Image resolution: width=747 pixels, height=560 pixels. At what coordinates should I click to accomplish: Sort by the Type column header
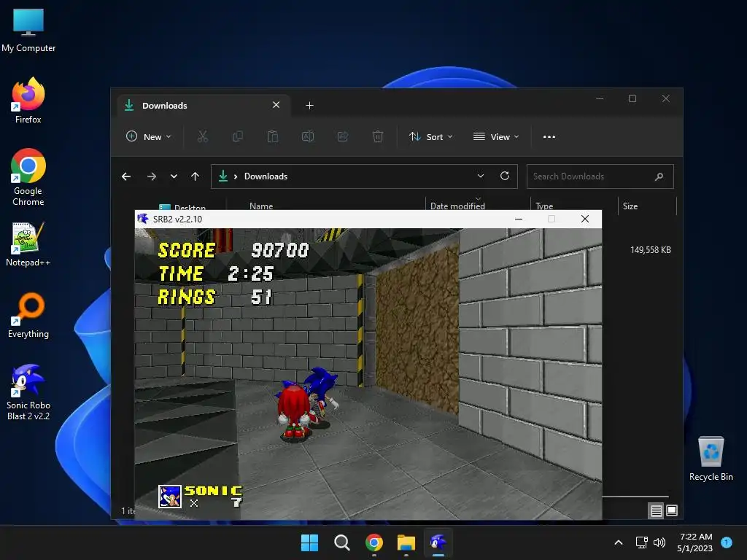(544, 206)
